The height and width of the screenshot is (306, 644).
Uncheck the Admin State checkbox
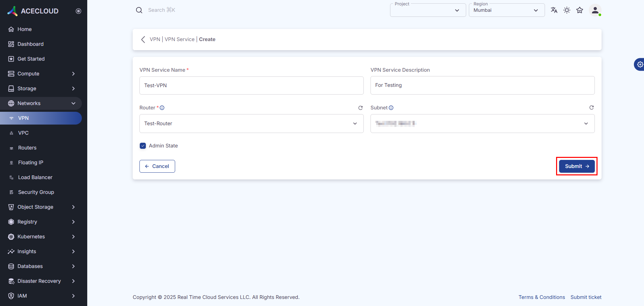point(143,146)
